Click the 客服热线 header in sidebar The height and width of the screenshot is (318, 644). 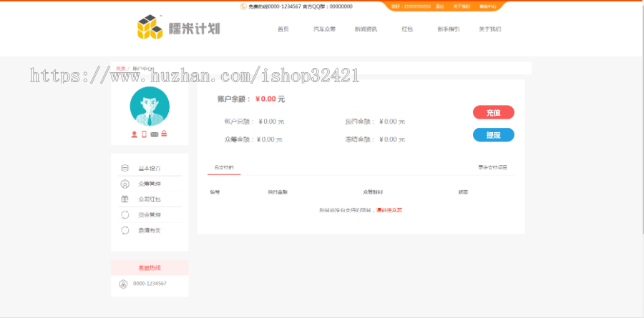[150, 268]
